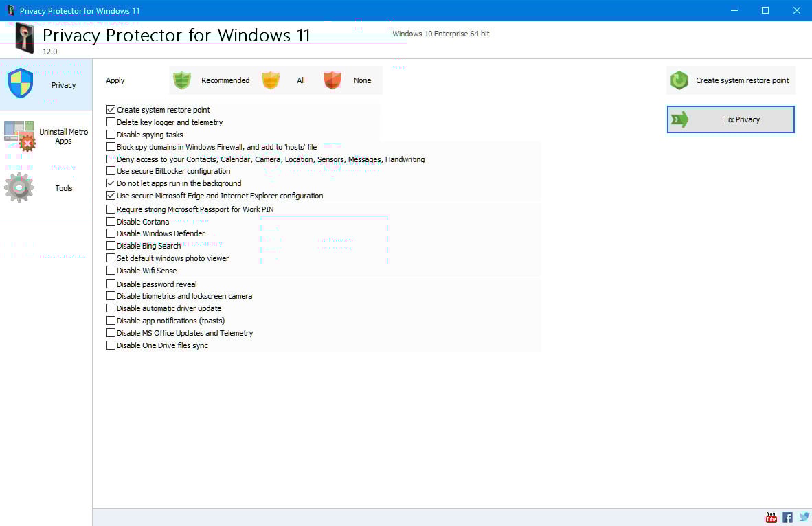Minimize the Privacy Protector window

734,10
